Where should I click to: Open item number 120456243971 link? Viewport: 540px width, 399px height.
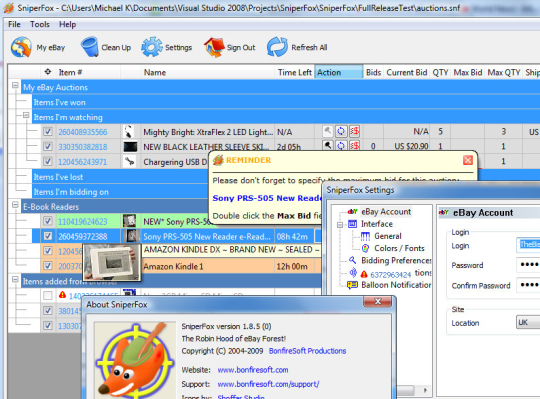[83, 162]
